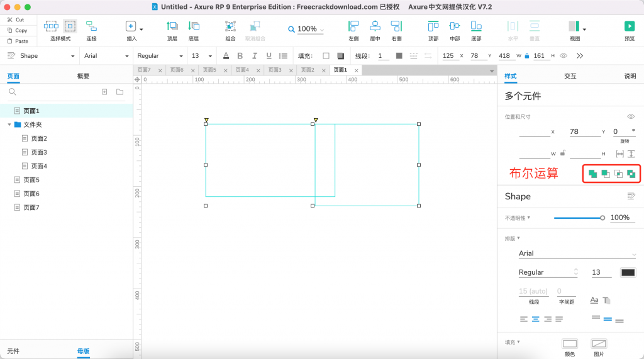
Task: Open the Arial font dropdown in toolbar
Action: pos(106,56)
